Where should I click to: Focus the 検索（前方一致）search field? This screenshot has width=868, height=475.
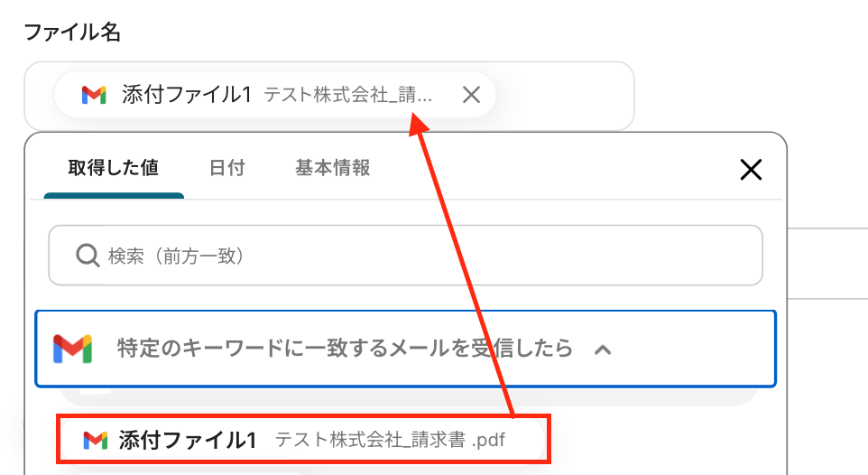[x=405, y=256]
